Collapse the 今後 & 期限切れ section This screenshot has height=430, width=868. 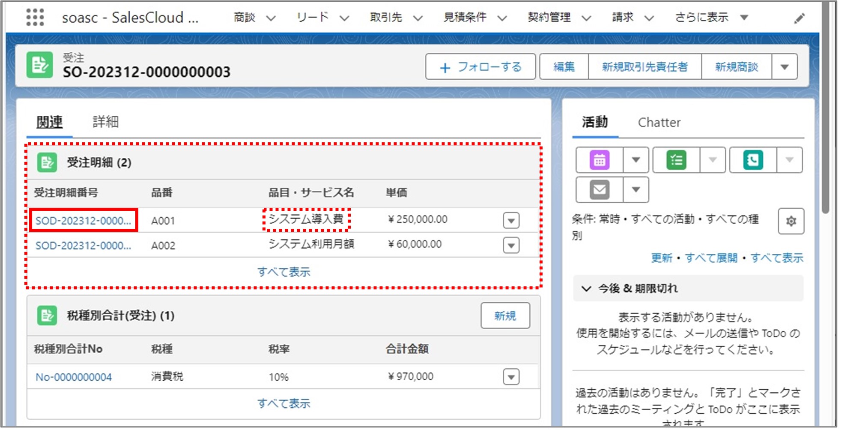(586, 289)
